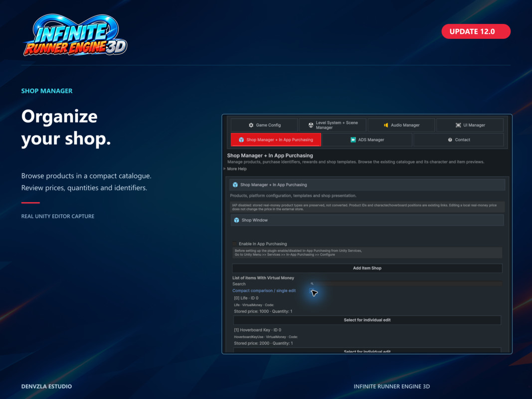Viewport: 532px width, 399px height.
Task: Click the "Manage products, purchase identifiers" description line
Action: 355,162
